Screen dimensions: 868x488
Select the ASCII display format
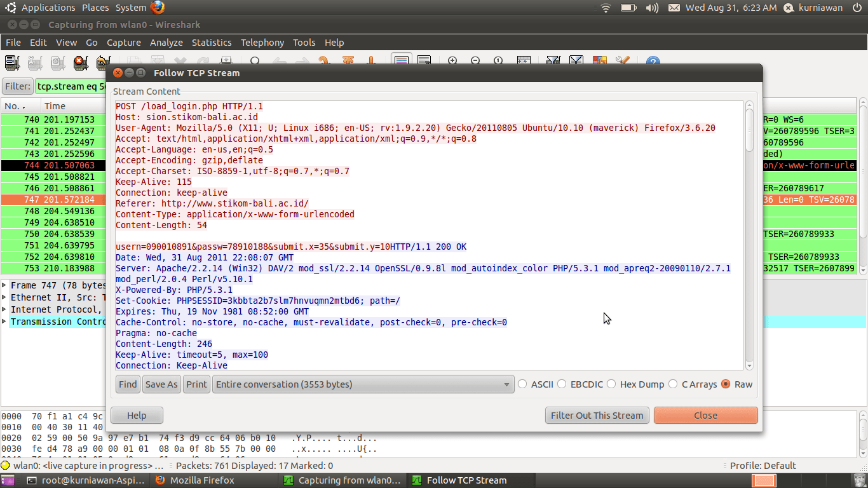535,384
